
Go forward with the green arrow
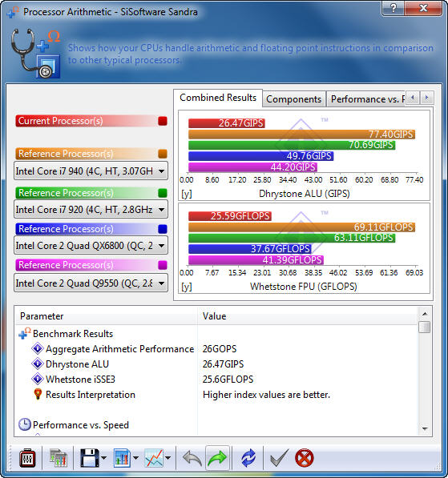pos(217,458)
